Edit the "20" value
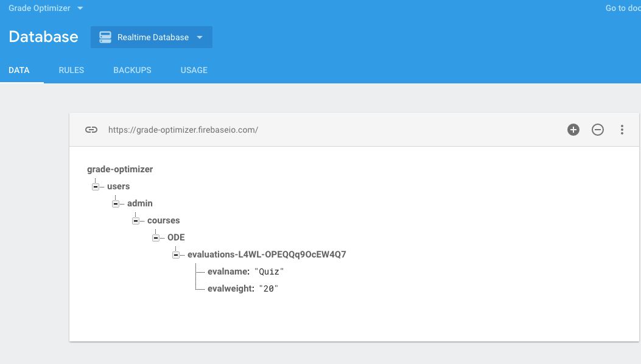Image resolution: width=641 pixels, height=364 pixels. 268,289
